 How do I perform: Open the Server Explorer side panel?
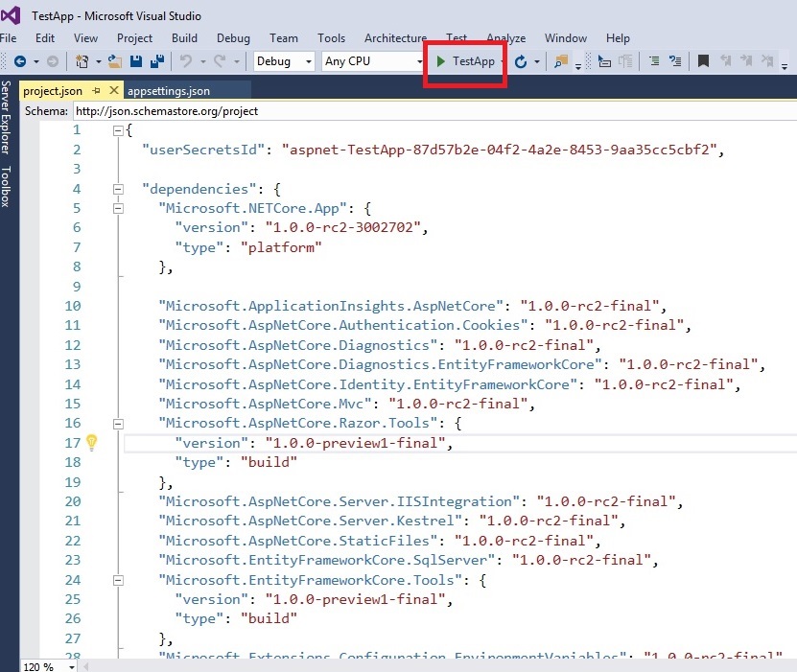click(6, 117)
